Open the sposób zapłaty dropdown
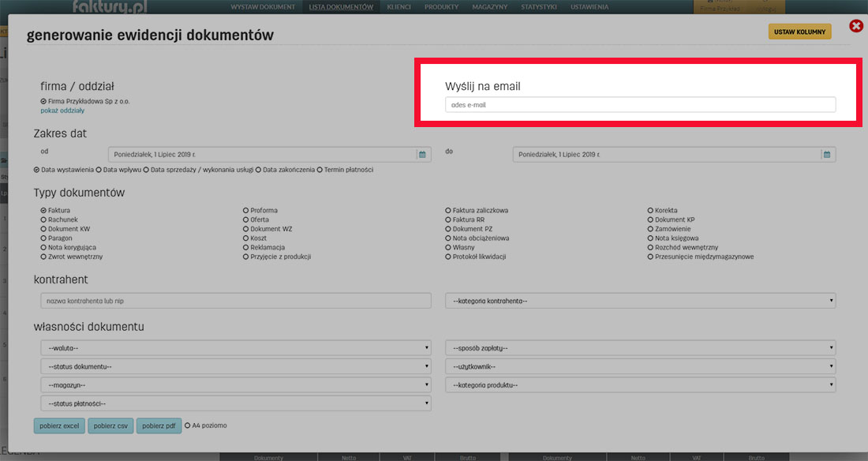 (x=640, y=348)
